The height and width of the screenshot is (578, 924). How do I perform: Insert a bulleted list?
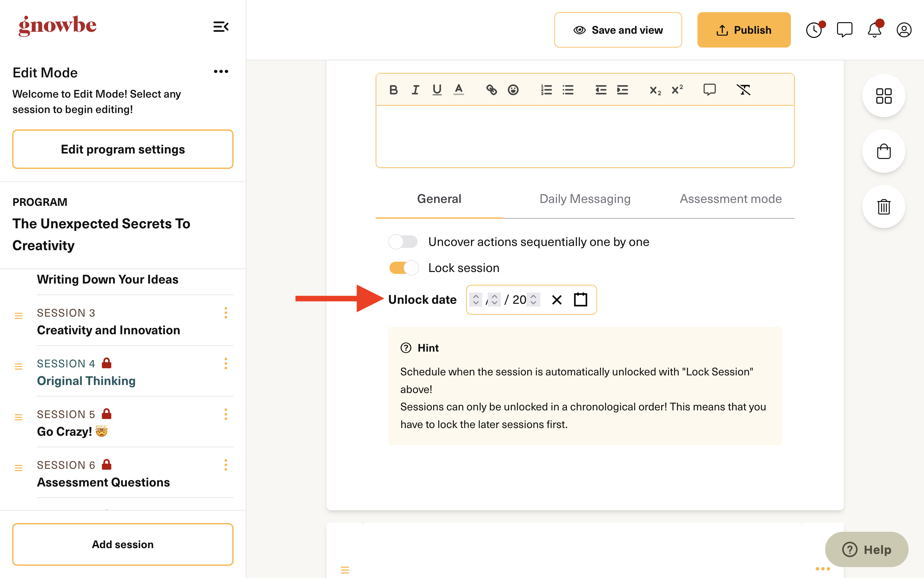pyautogui.click(x=568, y=90)
